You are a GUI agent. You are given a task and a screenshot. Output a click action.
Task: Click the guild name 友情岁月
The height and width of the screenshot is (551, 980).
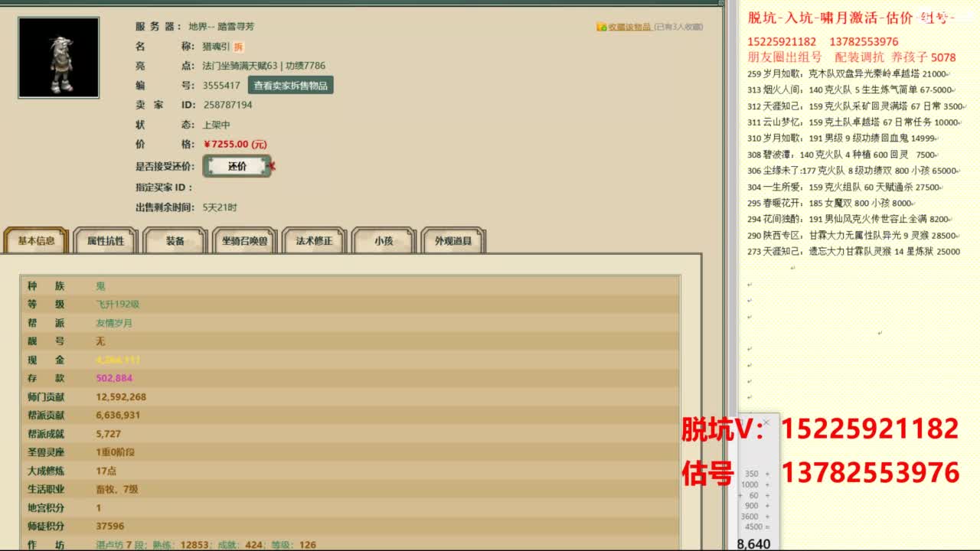click(114, 323)
